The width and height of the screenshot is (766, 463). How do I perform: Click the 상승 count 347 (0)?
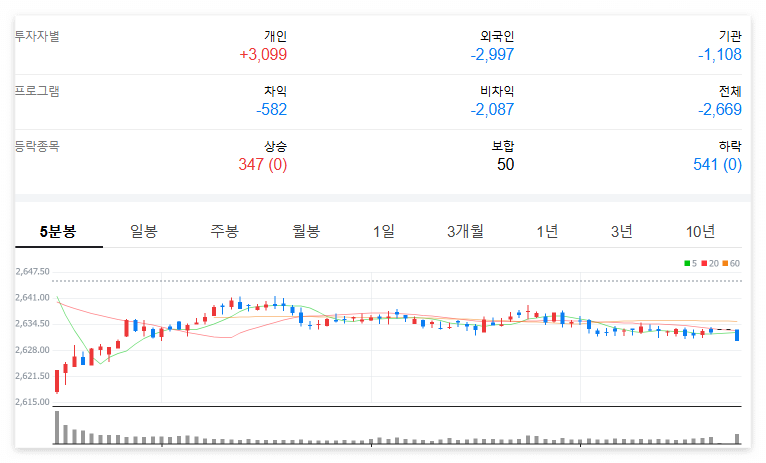263,165
